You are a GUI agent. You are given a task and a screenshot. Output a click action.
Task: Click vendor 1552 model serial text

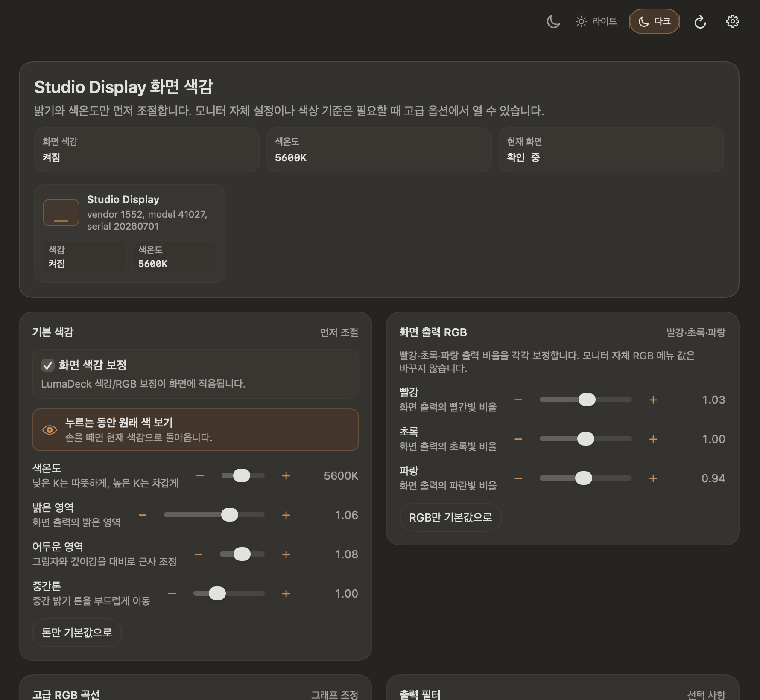(147, 220)
